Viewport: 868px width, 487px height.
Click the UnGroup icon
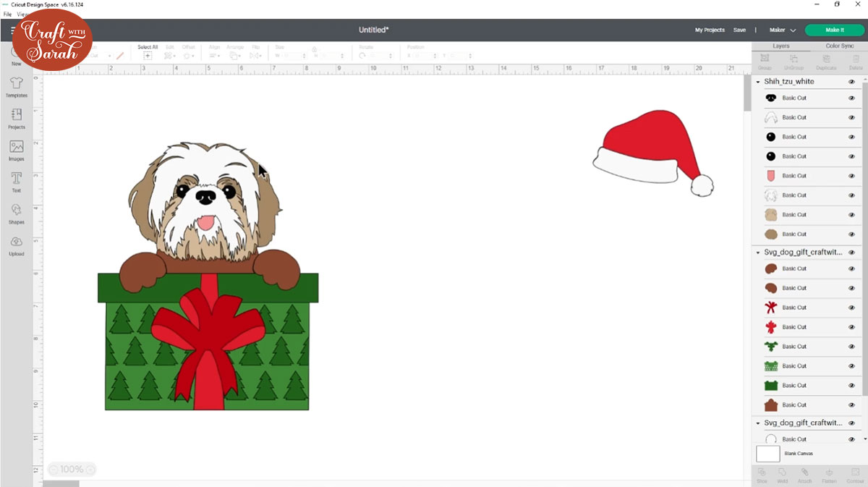pyautogui.click(x=793, y=58)
